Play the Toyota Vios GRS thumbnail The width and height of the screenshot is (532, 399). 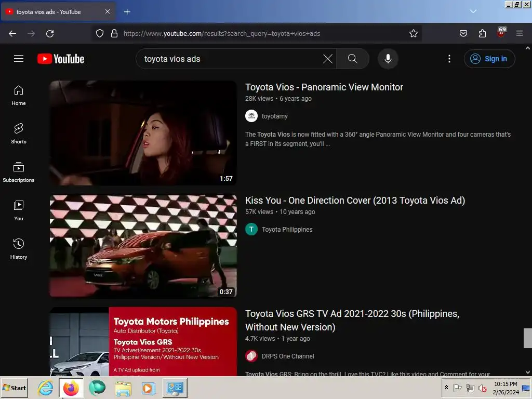click(x=143, y=341)
